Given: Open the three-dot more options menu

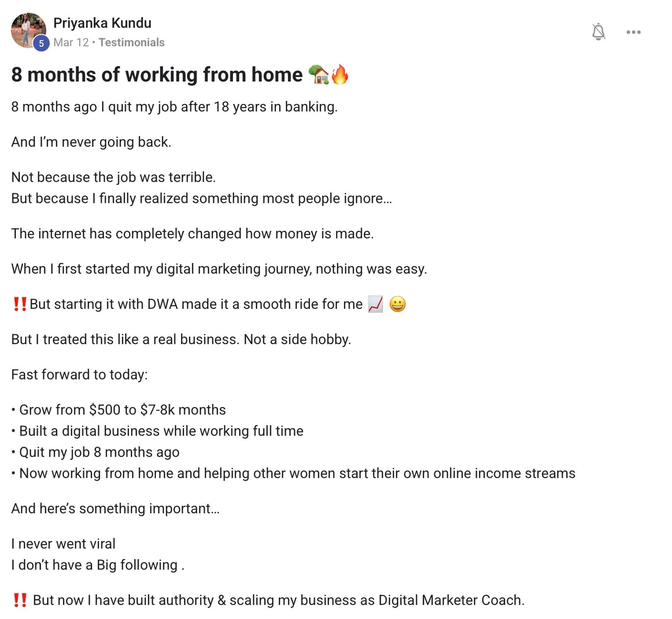Looking at the screenshot, I should (633, 32).
